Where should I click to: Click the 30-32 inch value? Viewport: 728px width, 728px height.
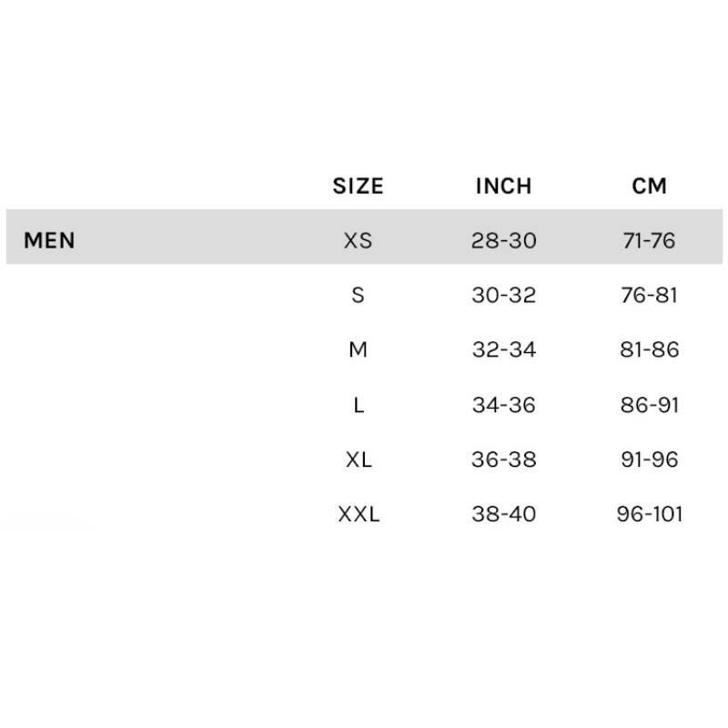[504, 295]
